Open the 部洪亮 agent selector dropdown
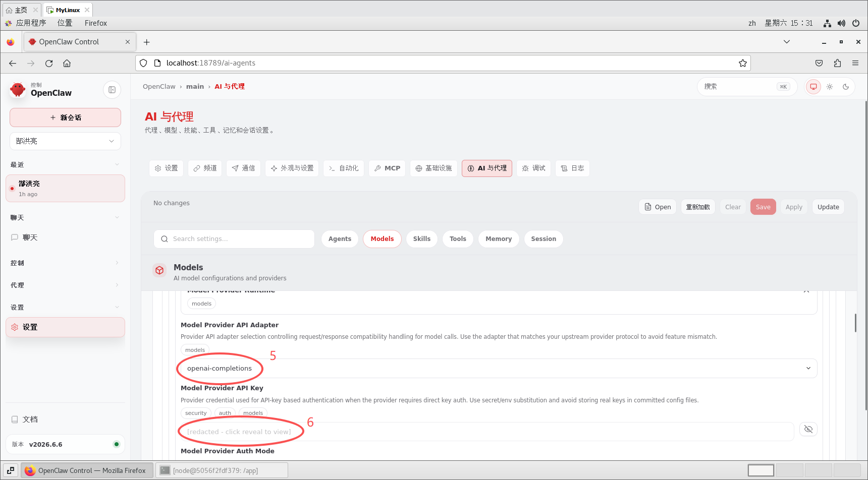Image resolution: width=868 pixels, height=480 pixels. (x=65, y=141)
